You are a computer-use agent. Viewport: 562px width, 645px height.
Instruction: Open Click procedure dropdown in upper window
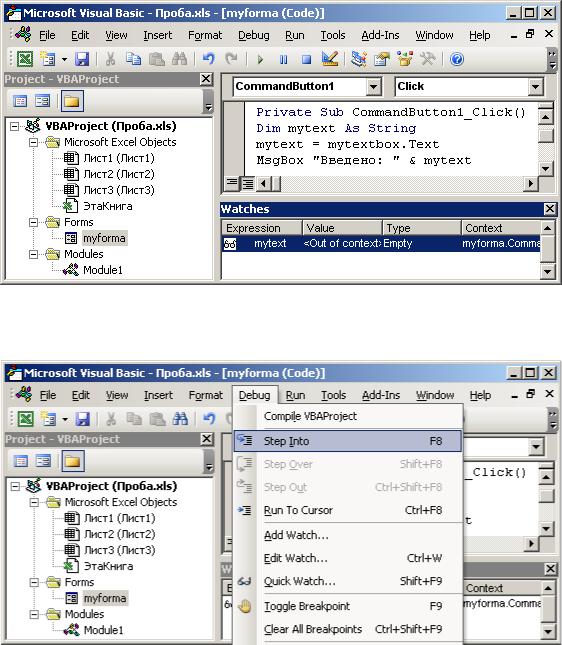[535, 87]
